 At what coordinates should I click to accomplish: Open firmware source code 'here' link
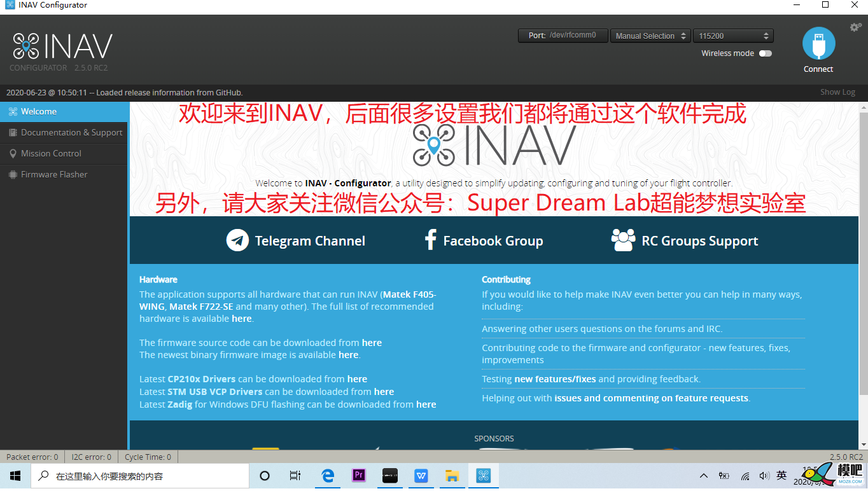tap(372, 343)
